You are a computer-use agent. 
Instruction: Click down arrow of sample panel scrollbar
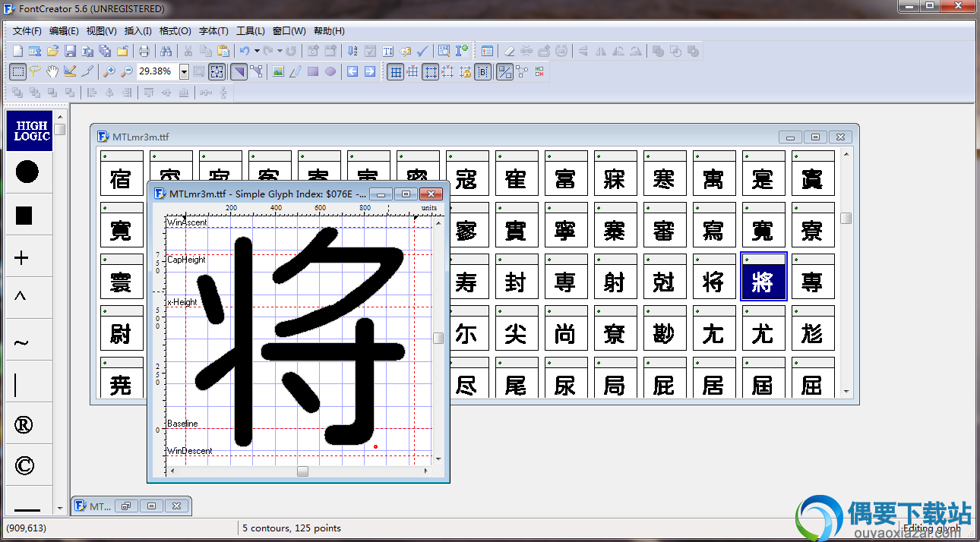(60, 509)
